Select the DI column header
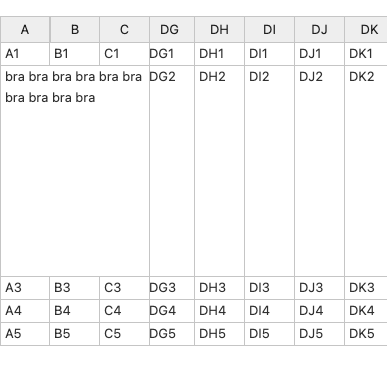The height and width of the screenshot is (370, 387). [270, 30]
